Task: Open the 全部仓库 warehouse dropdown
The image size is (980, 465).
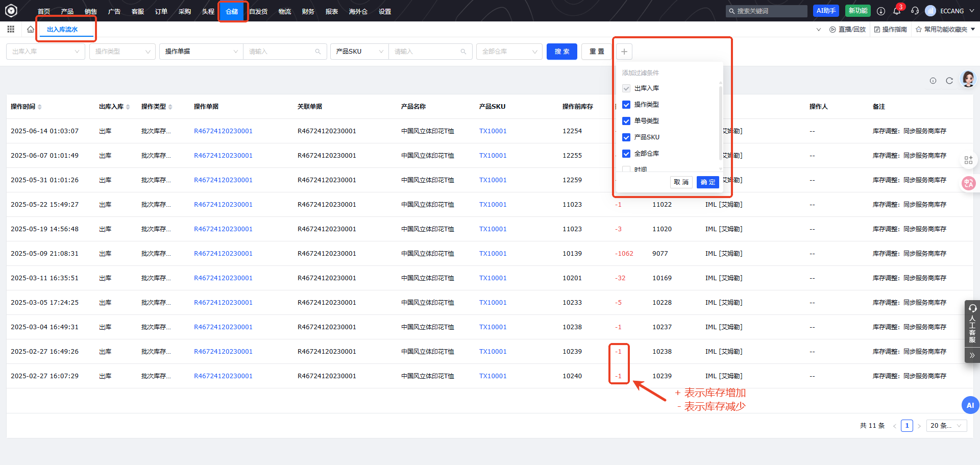Action: pos(509,52)
